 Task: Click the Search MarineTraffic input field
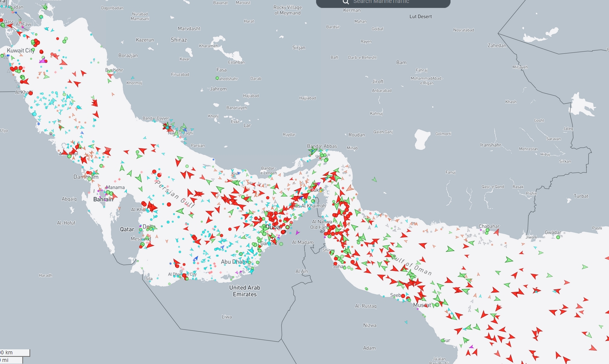coord(383,2)
